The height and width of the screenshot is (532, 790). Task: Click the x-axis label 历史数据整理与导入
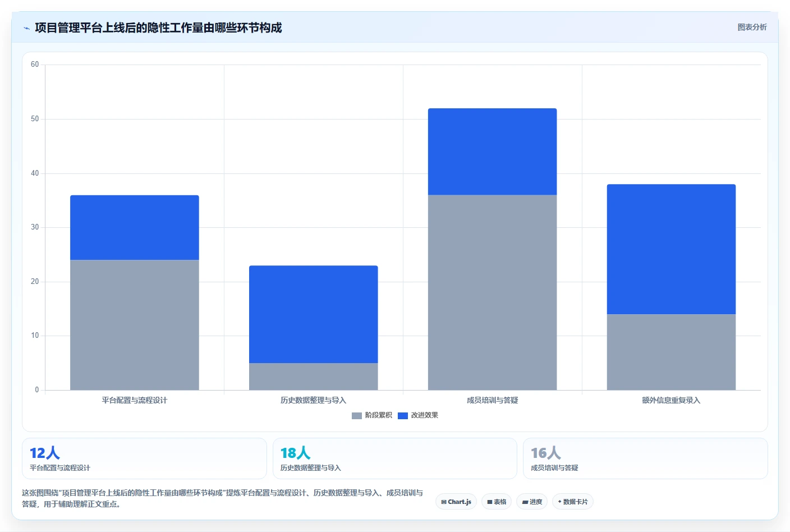pyautogui.click(x=314, y=400)
